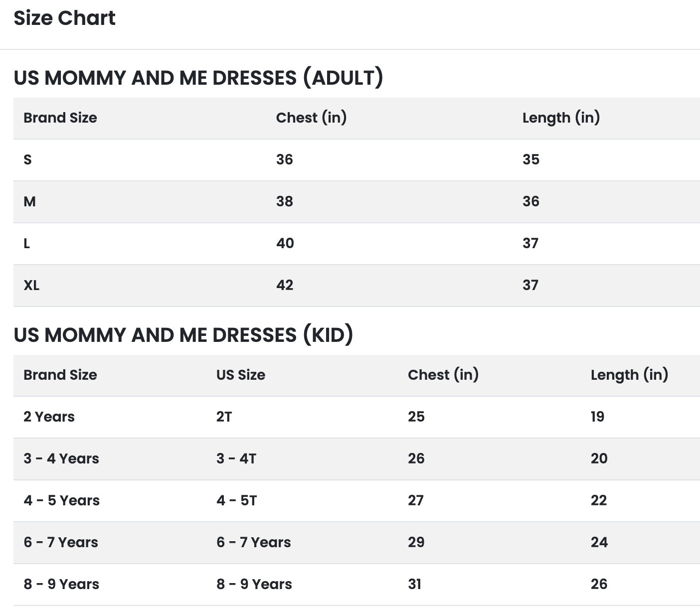The height and width of the screenshot is (607, 700).
Task: Select the 3 - 4T US size cell
Action: coord(236,458)
